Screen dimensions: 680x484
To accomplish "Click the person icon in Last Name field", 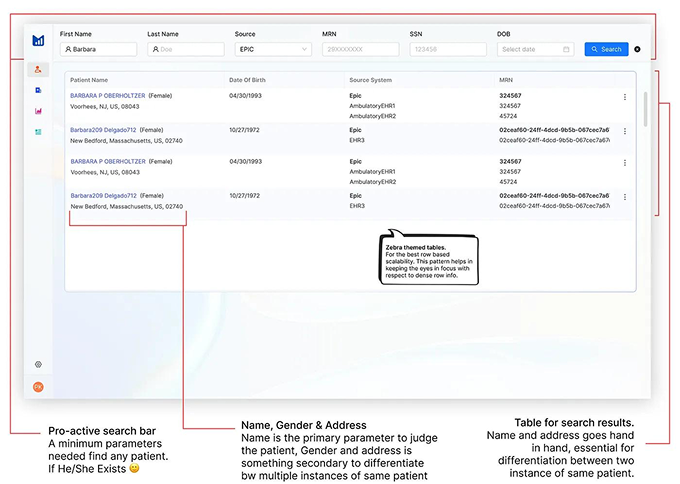I will (x=156, y=49).
